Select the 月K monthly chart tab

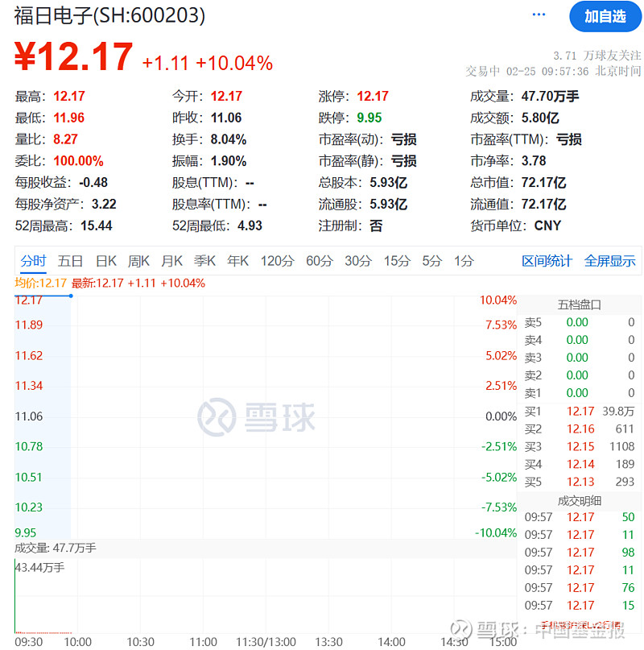tap(171, 261)
